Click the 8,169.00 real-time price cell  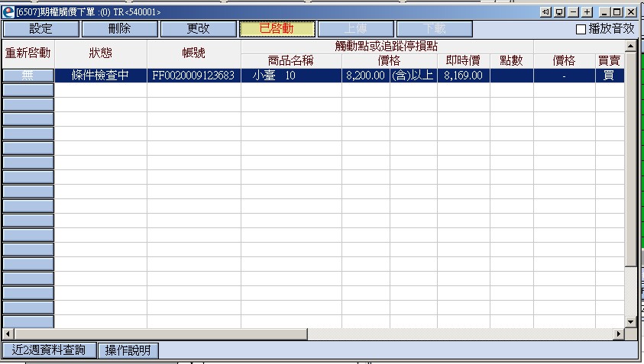pyautogui.click(x=463, y=75)
